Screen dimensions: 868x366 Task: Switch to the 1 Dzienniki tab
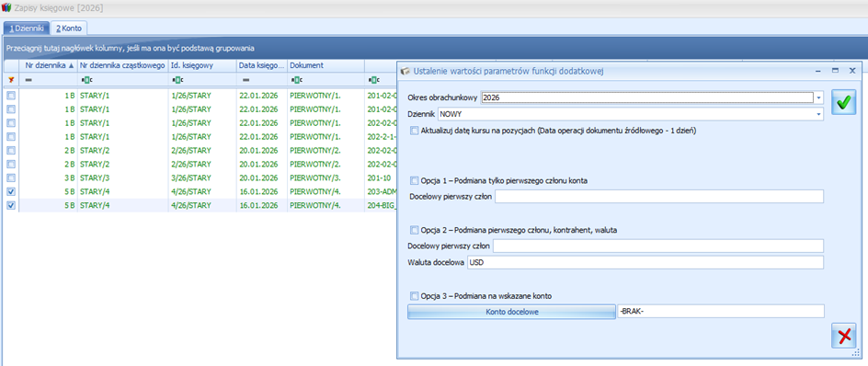pyautogui.click(x=27, y=28)
